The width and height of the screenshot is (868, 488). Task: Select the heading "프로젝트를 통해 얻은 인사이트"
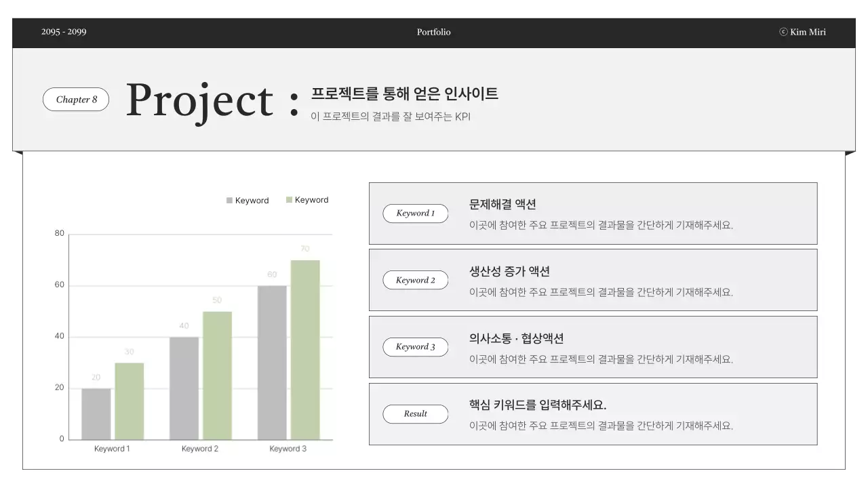point(404,94)
